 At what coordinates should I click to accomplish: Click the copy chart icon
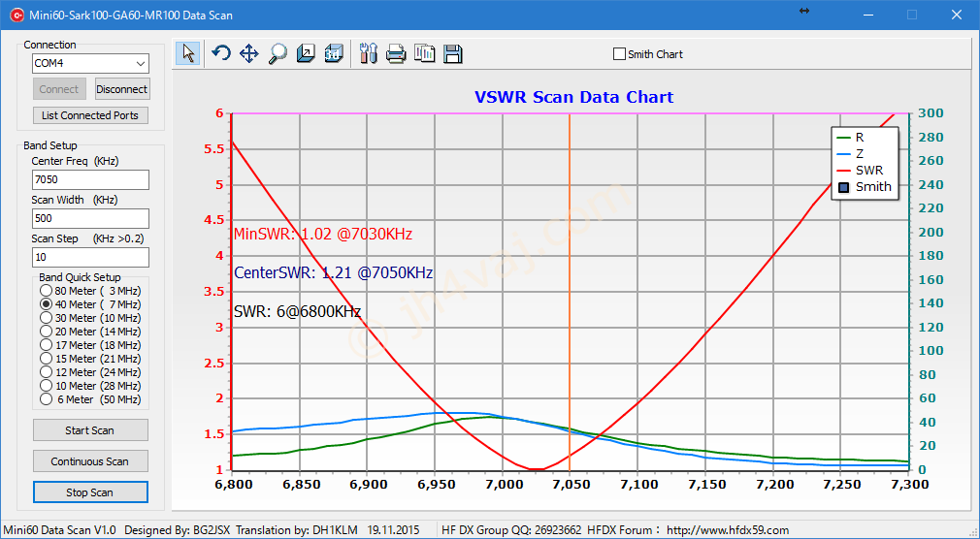(x=425, y=53)
